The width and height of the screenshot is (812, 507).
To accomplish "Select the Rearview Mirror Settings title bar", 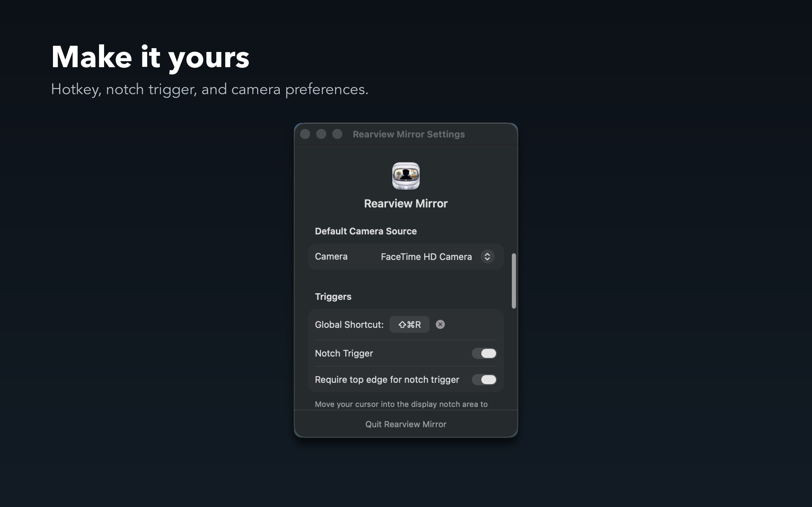I will click(x=409, y=134).
